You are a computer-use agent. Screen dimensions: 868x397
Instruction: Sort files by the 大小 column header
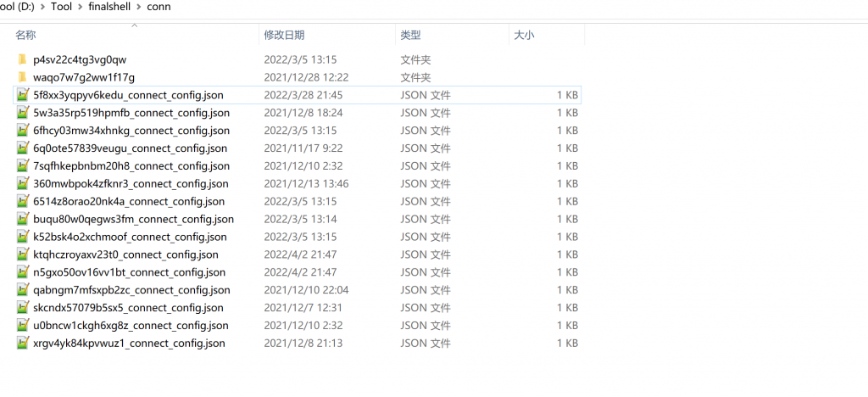pos(524,35)
